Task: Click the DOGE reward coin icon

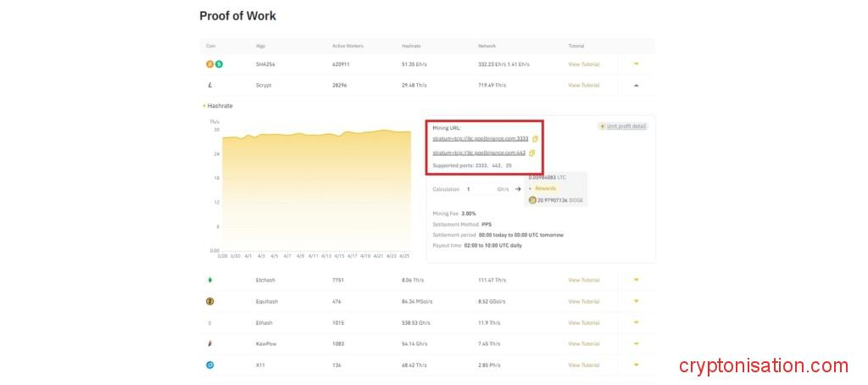Action: (532, 200)
